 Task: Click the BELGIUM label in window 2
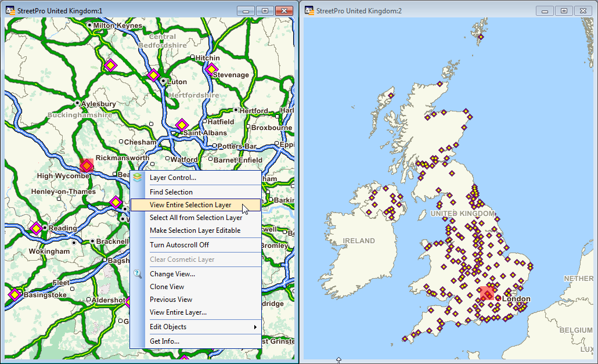pos(576,330)
